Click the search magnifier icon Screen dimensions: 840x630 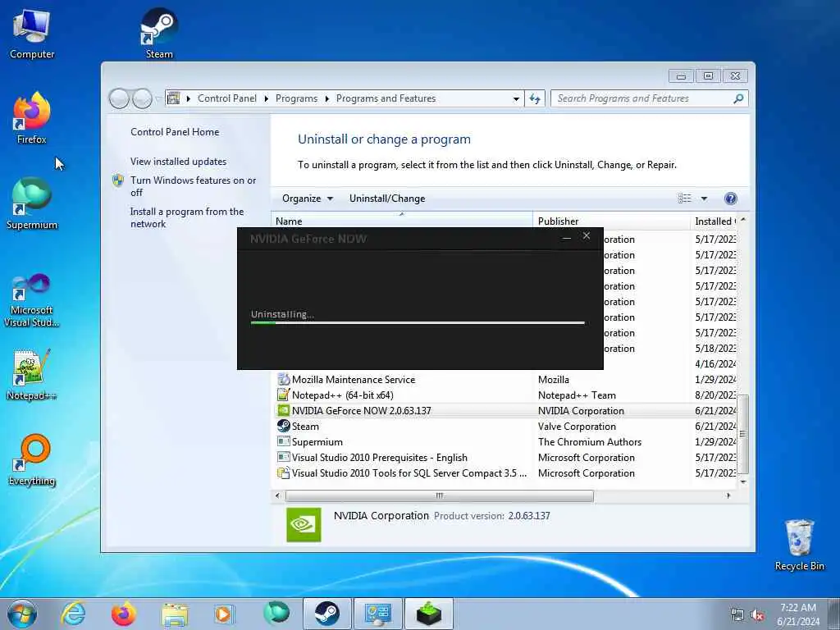pos(738,98)
